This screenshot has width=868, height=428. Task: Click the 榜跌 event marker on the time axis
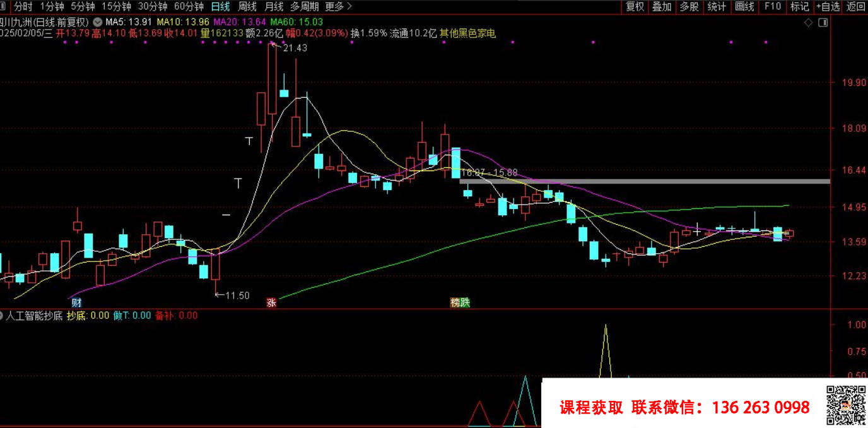tap(460, 302)
